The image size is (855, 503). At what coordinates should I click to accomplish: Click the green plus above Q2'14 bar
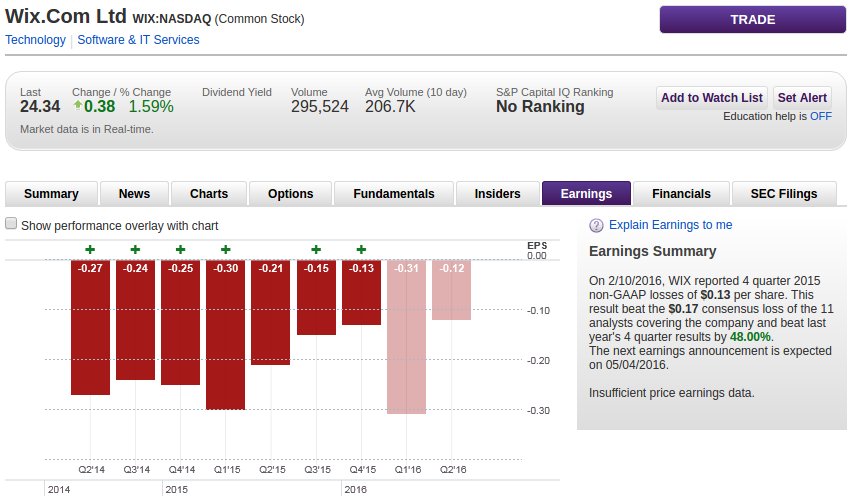90,249
